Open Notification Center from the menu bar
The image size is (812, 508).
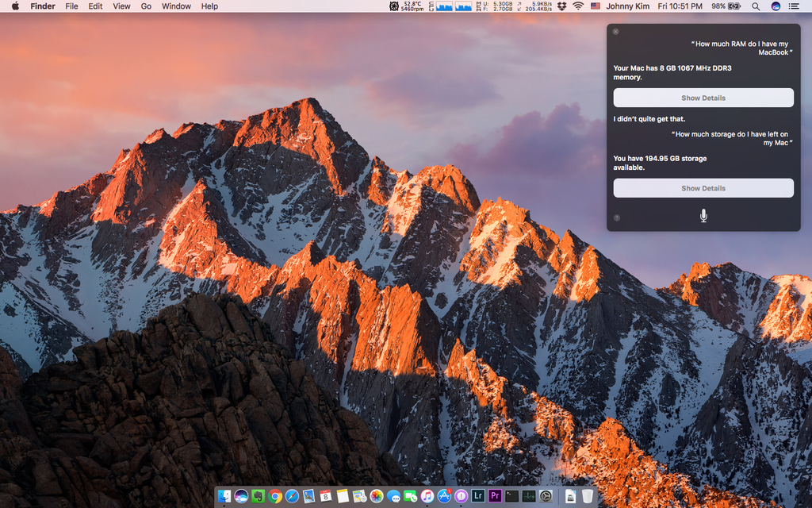coord(793,6)
